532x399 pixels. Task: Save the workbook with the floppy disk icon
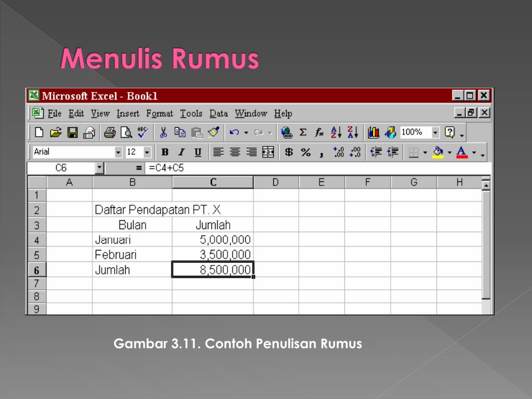72,132
